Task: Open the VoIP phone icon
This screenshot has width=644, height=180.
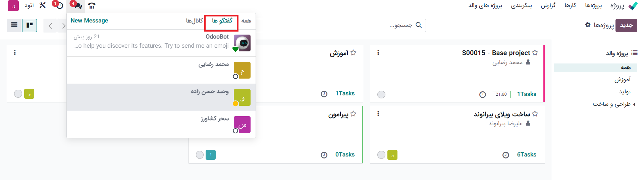Action: pyautogui.click(x=92, y=5)
